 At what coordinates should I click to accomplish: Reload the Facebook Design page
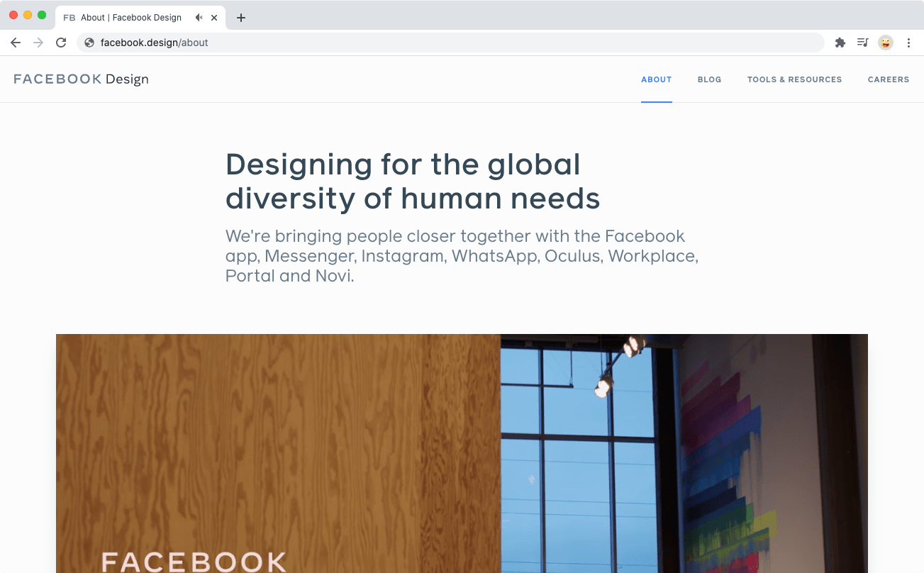tap(61, 43)
